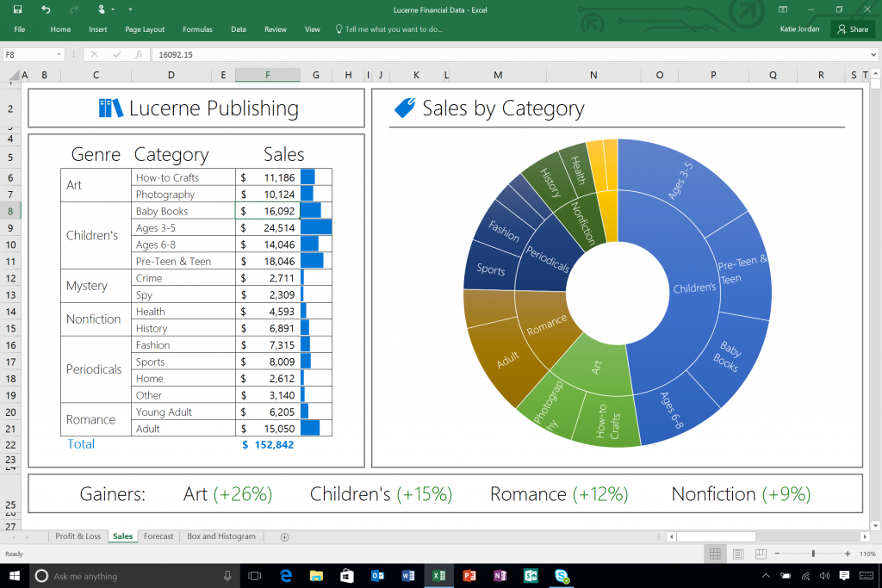
Task: Click the Enter checkmark beside the formula bar
Action: [x=116, y=54]
